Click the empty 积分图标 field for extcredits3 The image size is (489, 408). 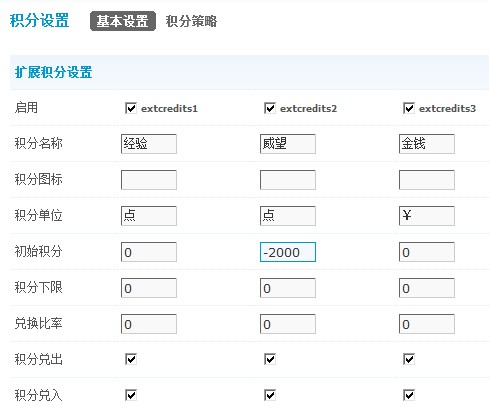tap(427, 180)
